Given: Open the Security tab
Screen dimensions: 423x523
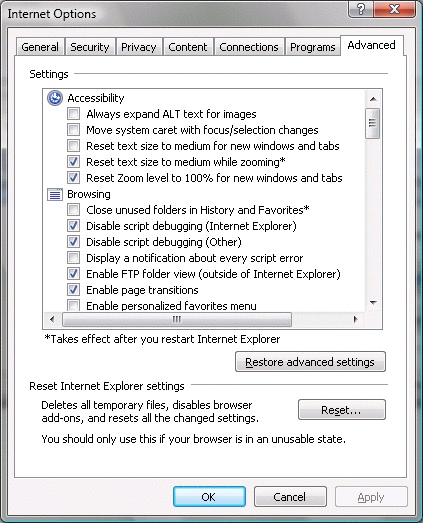Looking at the screenshot, I should 90,47.
